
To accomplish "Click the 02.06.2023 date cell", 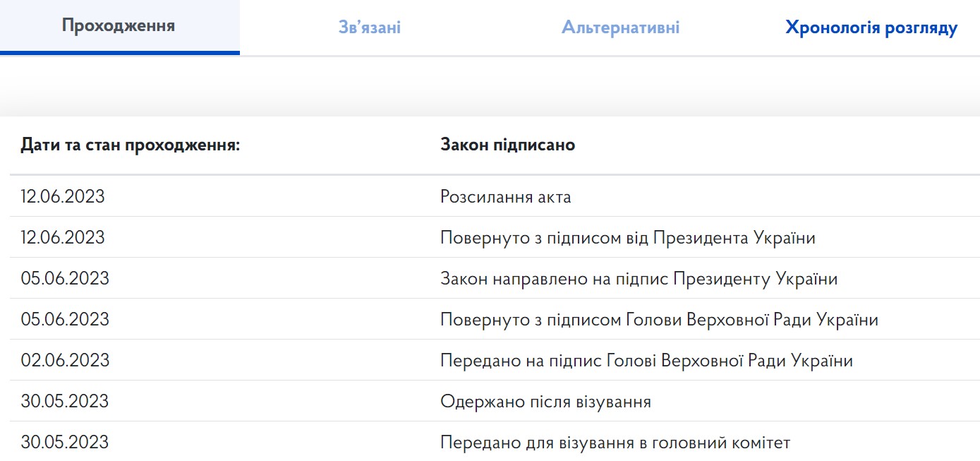I will point(65,361).
